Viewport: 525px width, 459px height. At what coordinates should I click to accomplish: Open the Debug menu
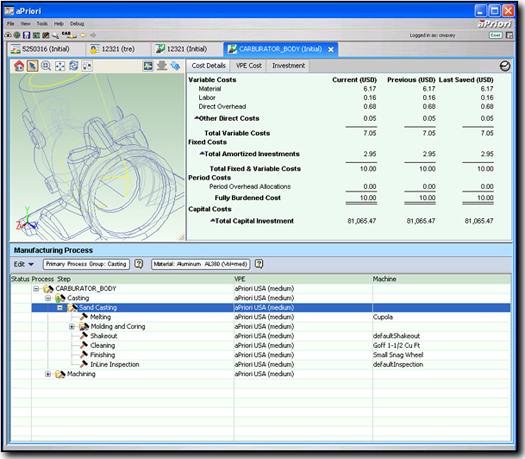77,23
